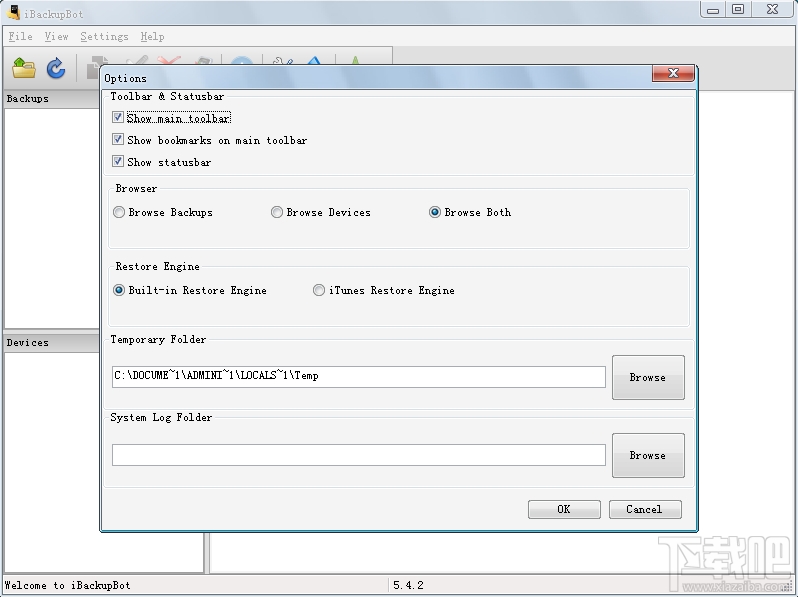798x597 pixels.
Task: Browse for the Temporary Folder
Action: coord(648,377)
